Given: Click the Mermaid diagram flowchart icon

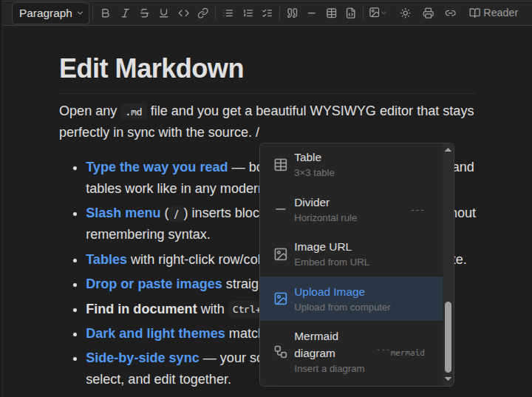Looking at the screenshot, I should click(281, 352).
